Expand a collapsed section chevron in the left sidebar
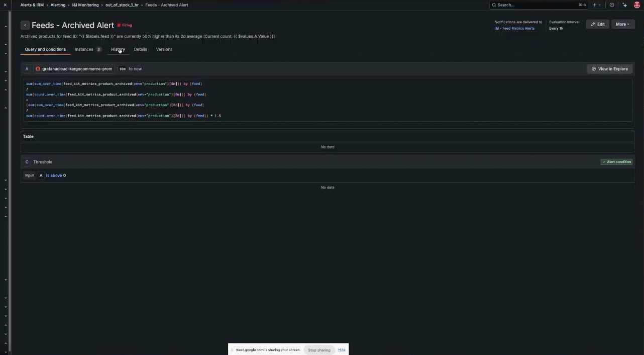 [6, 44]
